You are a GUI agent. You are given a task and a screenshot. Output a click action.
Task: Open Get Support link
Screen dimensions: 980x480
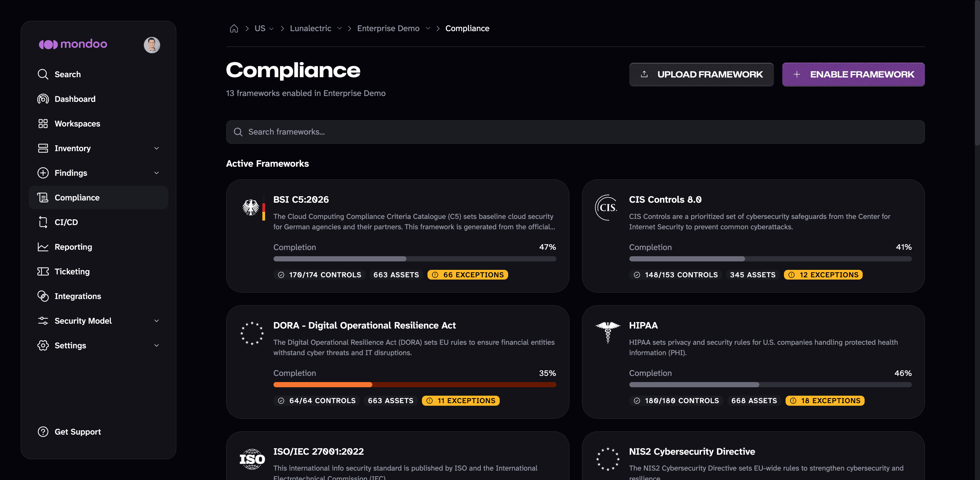pyautogui.click(x=98, y=432)
